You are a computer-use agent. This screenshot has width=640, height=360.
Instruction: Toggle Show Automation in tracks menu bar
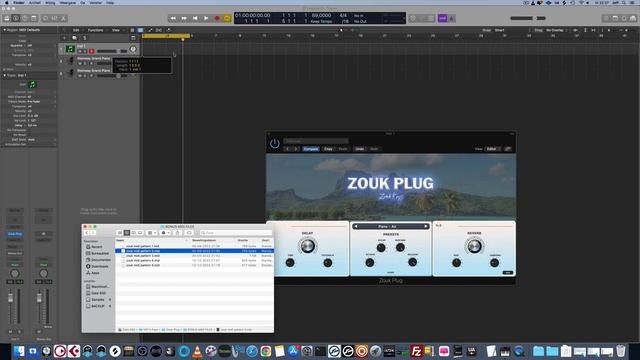tap(150, 30)
